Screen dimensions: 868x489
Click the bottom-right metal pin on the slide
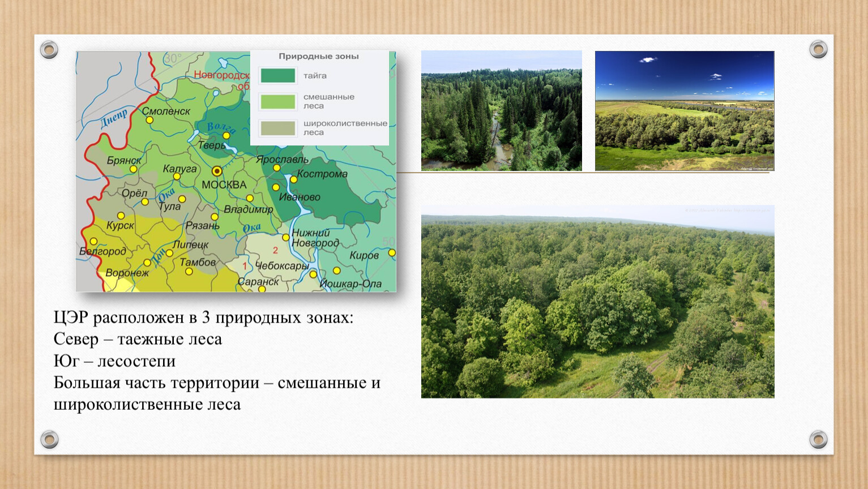click(x=818, y=439)
